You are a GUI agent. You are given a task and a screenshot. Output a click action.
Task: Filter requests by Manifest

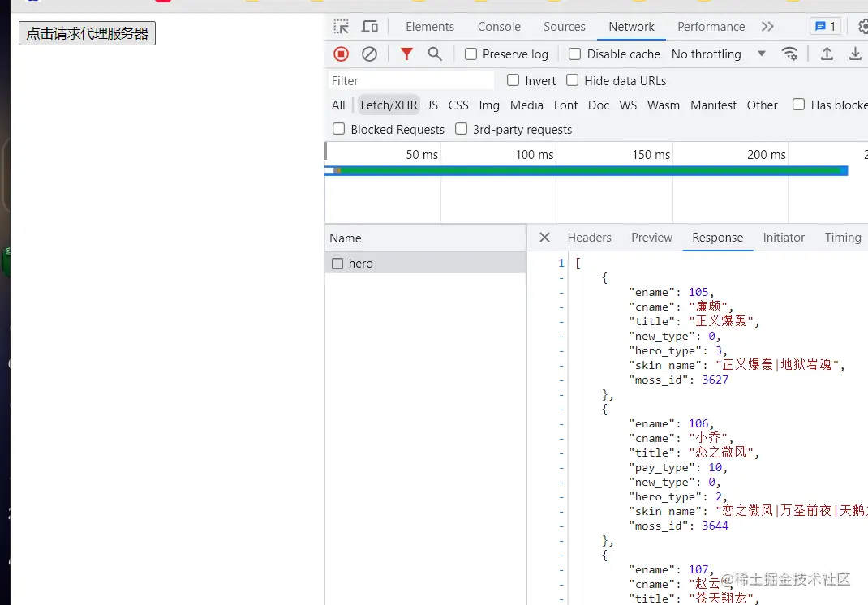pos(713,105)
